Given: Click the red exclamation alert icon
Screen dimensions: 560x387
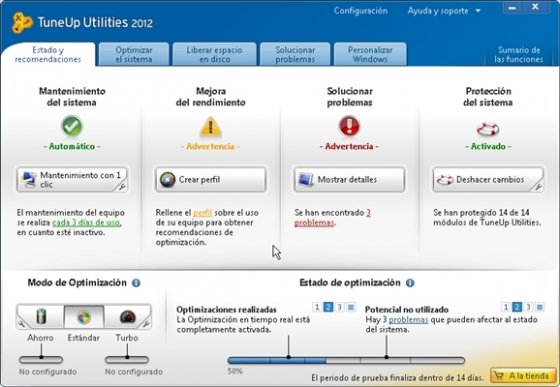Looking at the screenshot, I should (x=349, y=126).
